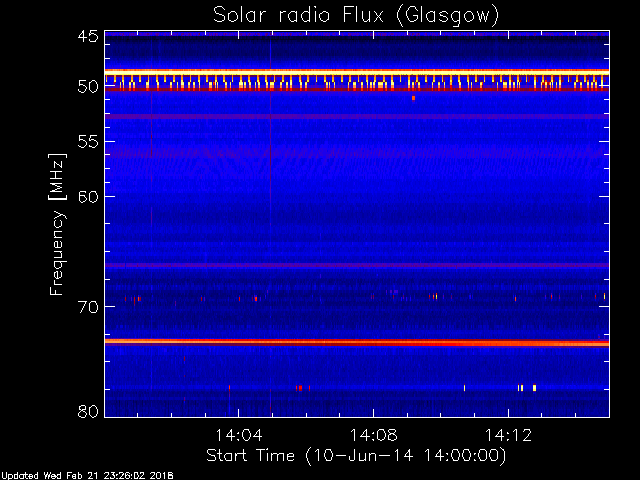The image size is (640, 480).
Task: Click the 'Updated Wed Feb 21' timestamp text
Action: [87, 476]
